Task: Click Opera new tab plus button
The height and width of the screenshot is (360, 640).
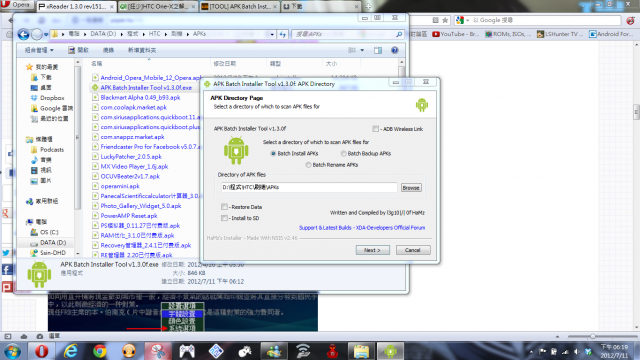Action: 368,7
